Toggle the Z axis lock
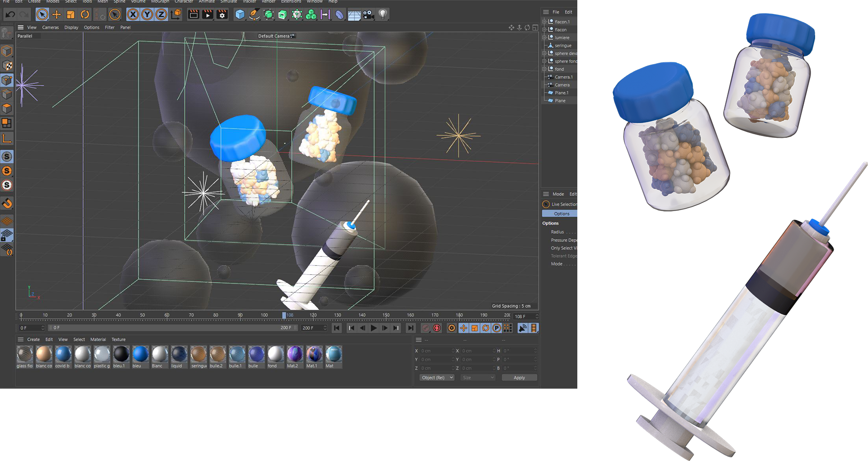 tap(161, 14)
